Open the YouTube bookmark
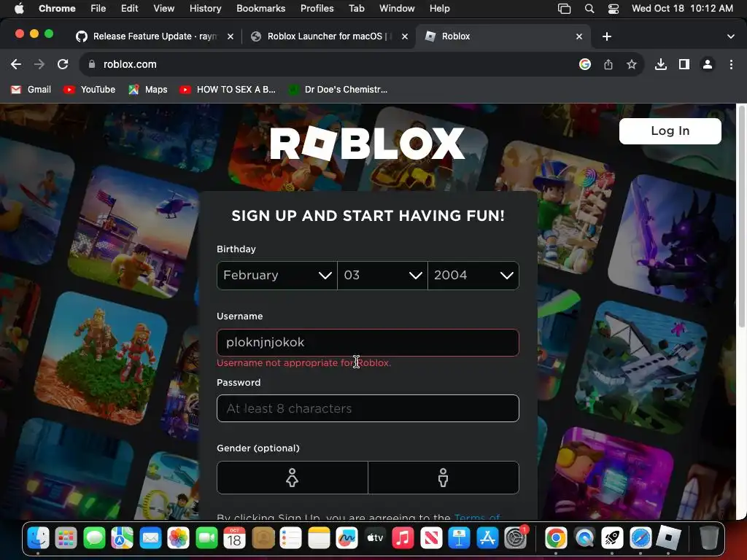 89,90
